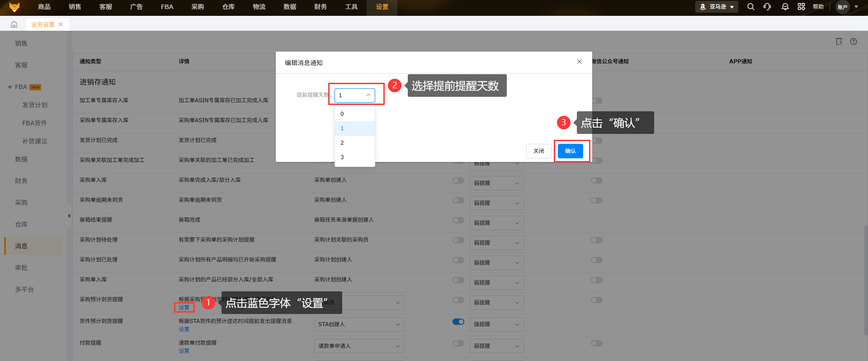868x361 pixels.
Task: Click the search magnifier icon in top bar
Action: 750,7
